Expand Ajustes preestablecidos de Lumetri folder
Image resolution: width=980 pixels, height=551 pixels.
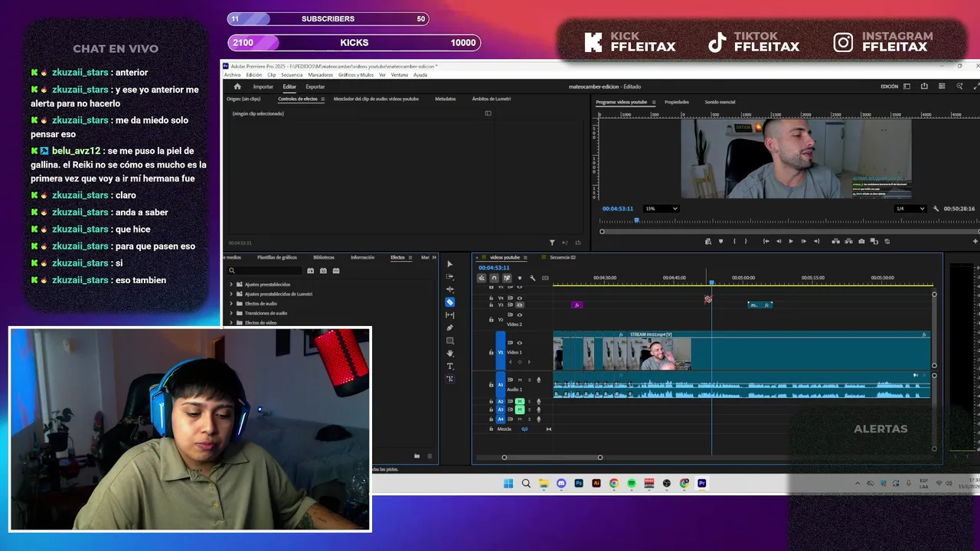pyautogui.click(x=231, y=294)
